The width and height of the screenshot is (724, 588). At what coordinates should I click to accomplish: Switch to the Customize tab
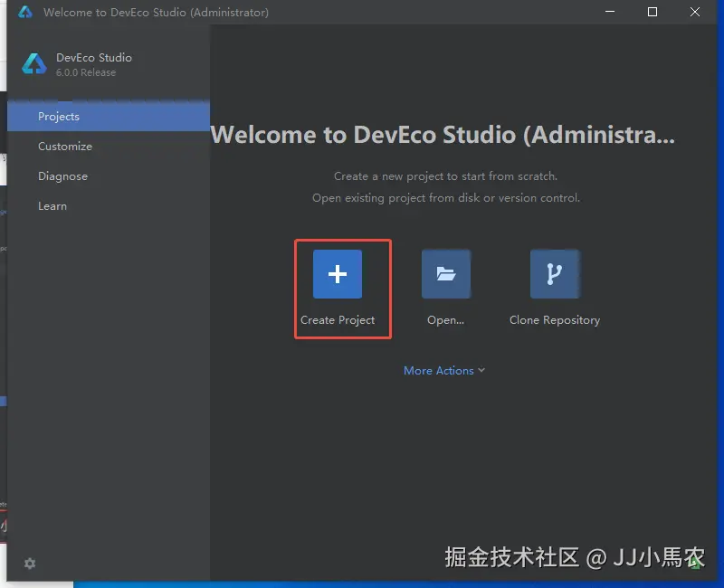click(x=109, y=147)
